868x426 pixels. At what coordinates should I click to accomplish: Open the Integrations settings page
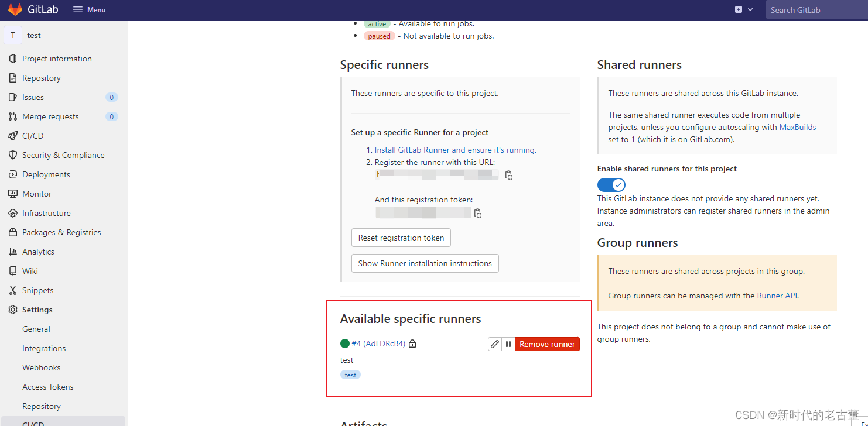(x=44, y=348)
